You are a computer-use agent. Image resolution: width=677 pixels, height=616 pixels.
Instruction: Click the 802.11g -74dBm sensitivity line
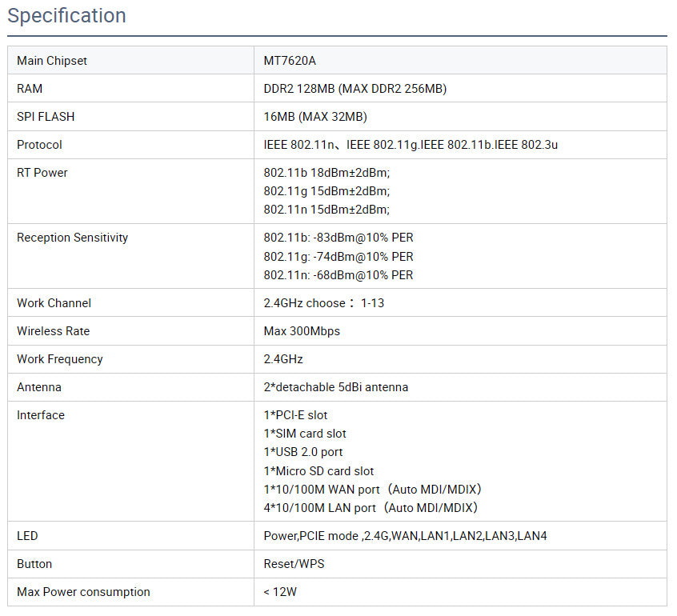(338, 257)
